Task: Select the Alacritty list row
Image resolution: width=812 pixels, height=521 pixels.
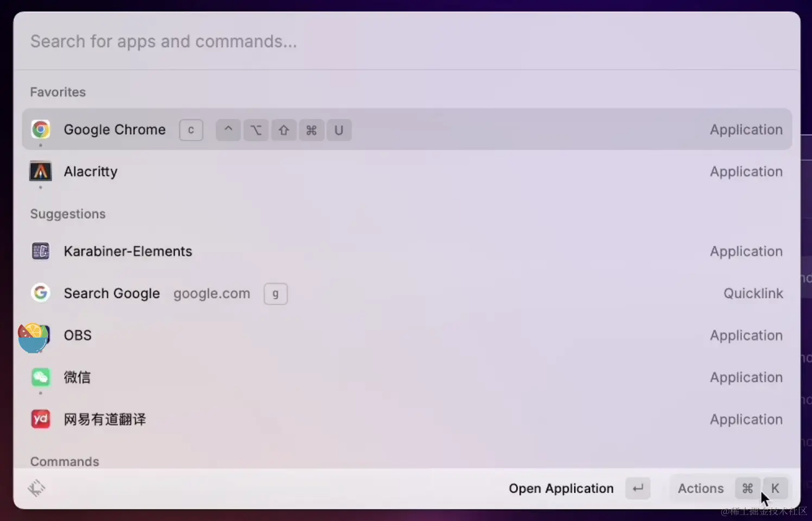Action: tap(407, 171)
